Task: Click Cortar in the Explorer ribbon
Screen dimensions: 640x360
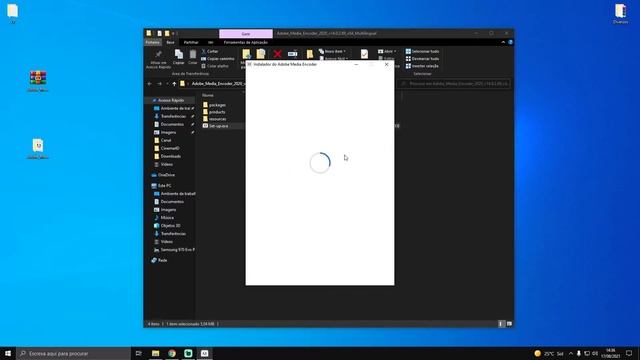Action: coord(210,51)
